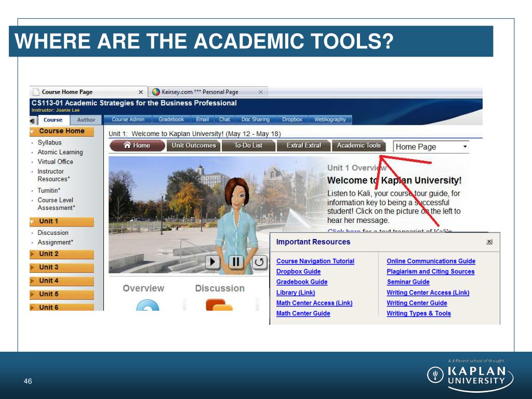Replay the avatar video from start

259,262
